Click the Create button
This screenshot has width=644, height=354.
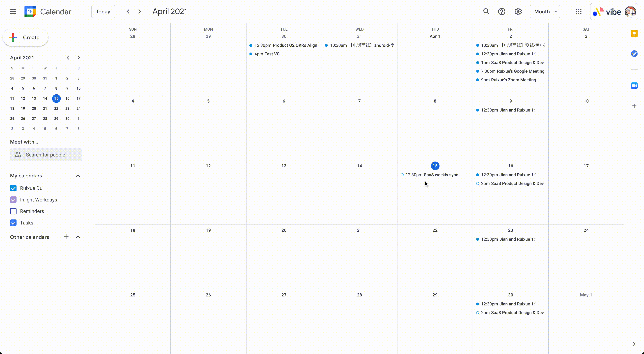(x=25, y=37)
